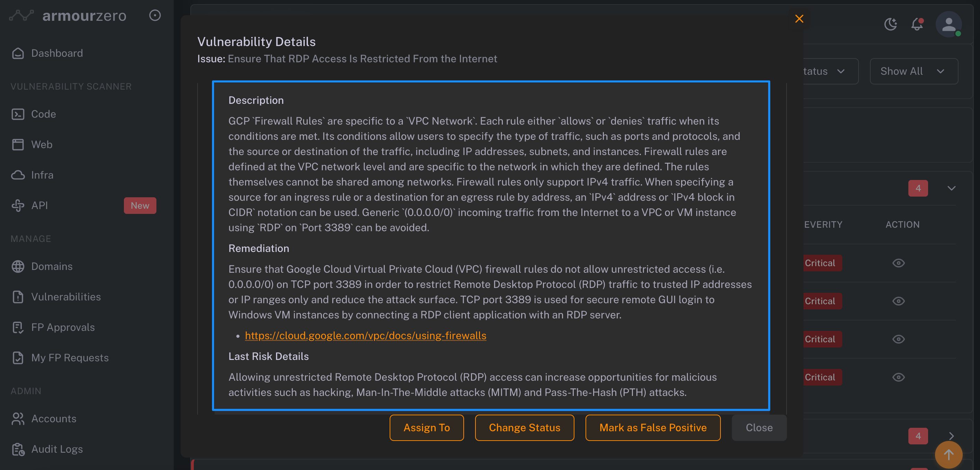Image resolution: width=980 pixels, height=470 pixels.
Task: Click the scroll-to-top arrow button
Action: tap(949, 454)
